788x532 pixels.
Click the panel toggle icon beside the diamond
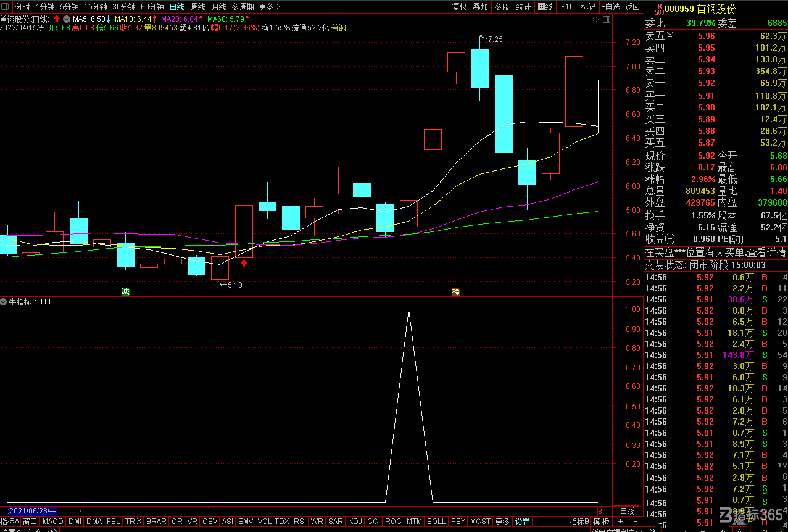tap(606, 20)
